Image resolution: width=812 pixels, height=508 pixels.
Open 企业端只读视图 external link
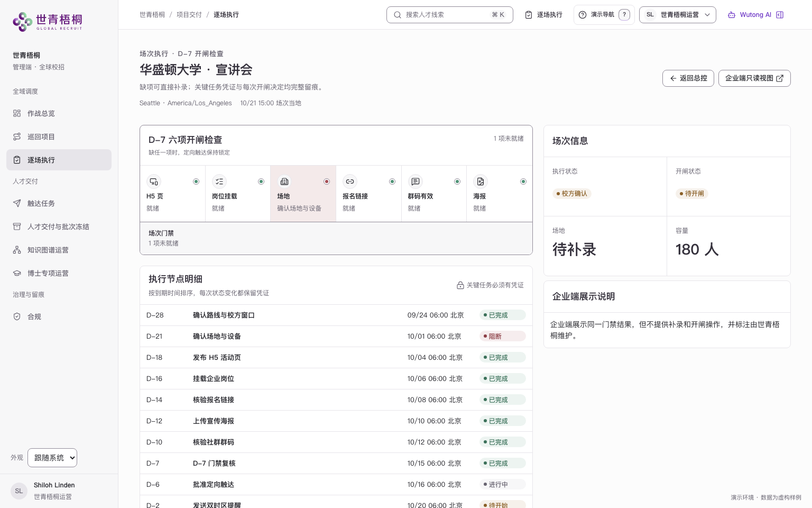coord(754,78)
